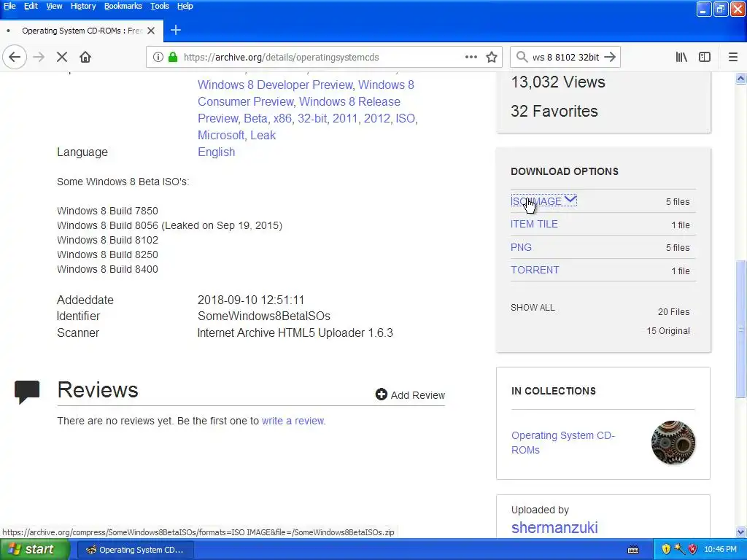Viewport: 747px width, 560px height.
Task: Click SHOW ALL files link
Action: [533, 308]
